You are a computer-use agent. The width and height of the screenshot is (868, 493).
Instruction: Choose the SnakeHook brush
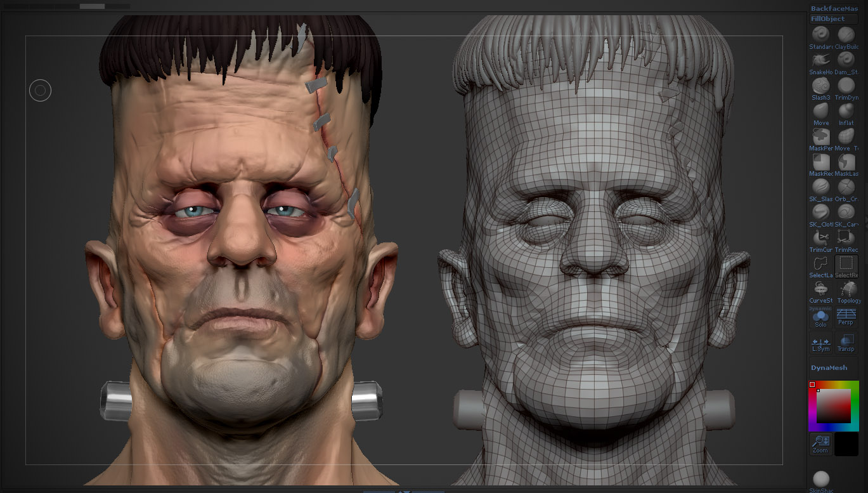tap(821, 63)
